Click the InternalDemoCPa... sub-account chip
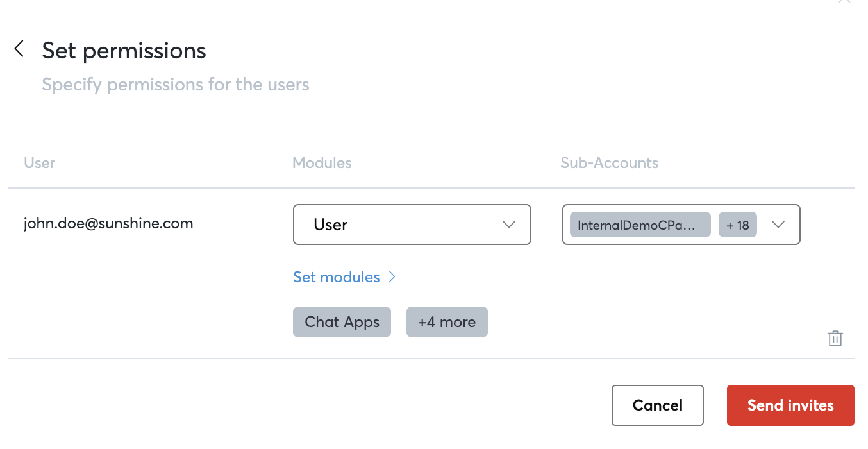The image size is (868, 449). pyautogui.click(x=640, y=225)
